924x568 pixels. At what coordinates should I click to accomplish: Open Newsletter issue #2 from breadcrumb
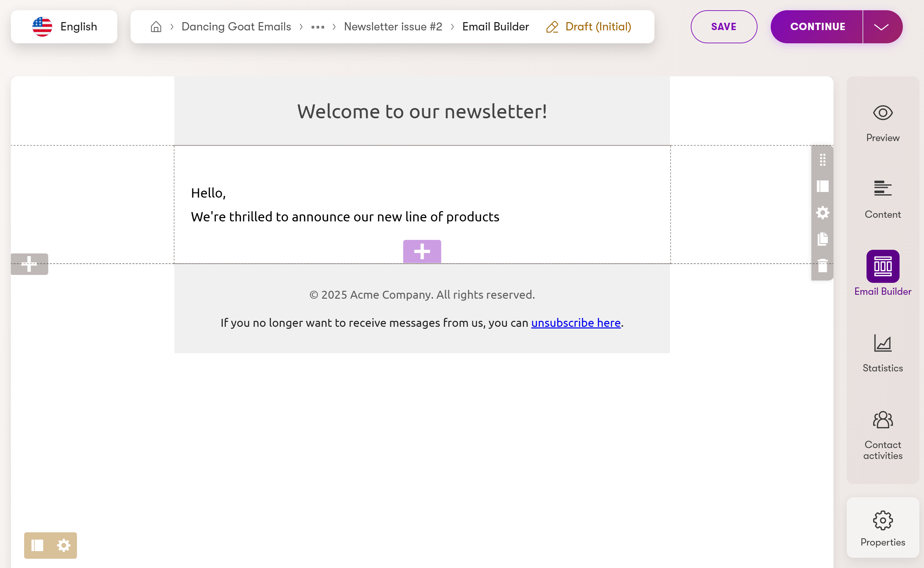(393, 26)
